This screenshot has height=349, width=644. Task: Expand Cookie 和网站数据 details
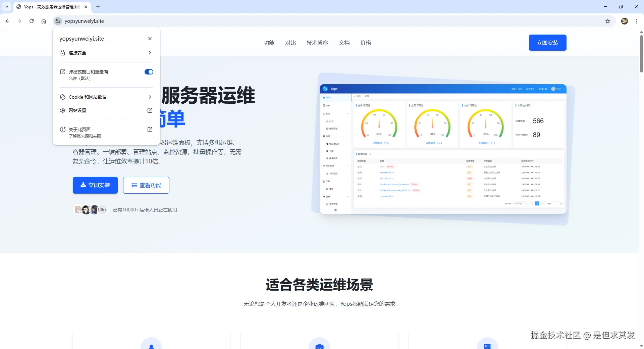150,97
